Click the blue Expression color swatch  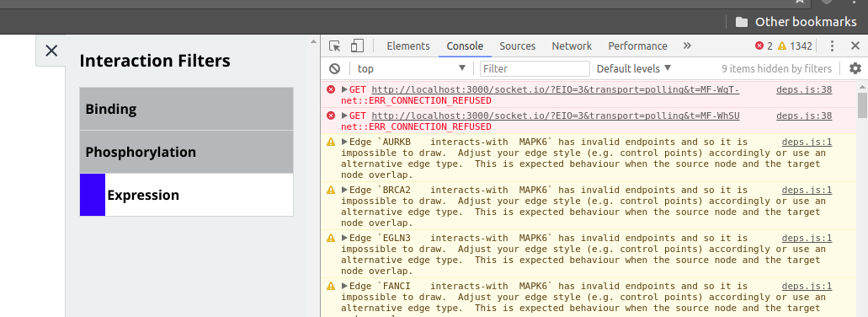point(93,195)
